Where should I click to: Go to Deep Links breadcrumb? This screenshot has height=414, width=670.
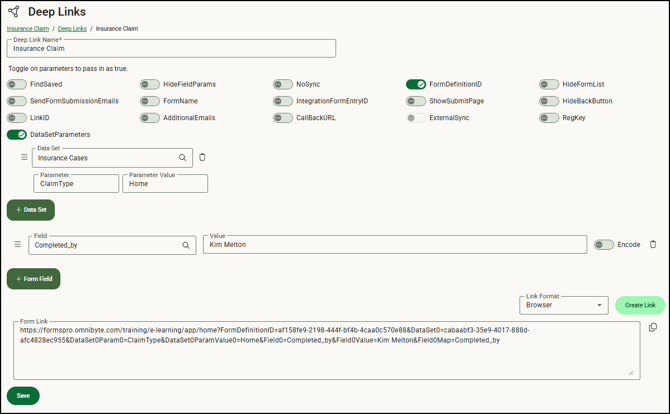(x=72, y=29)
